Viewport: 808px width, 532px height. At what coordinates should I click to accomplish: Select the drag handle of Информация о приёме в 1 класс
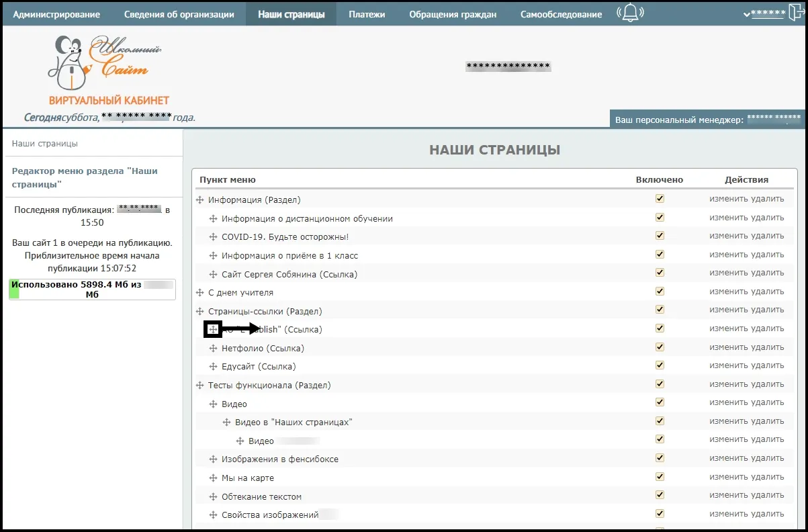pos(213,256)
